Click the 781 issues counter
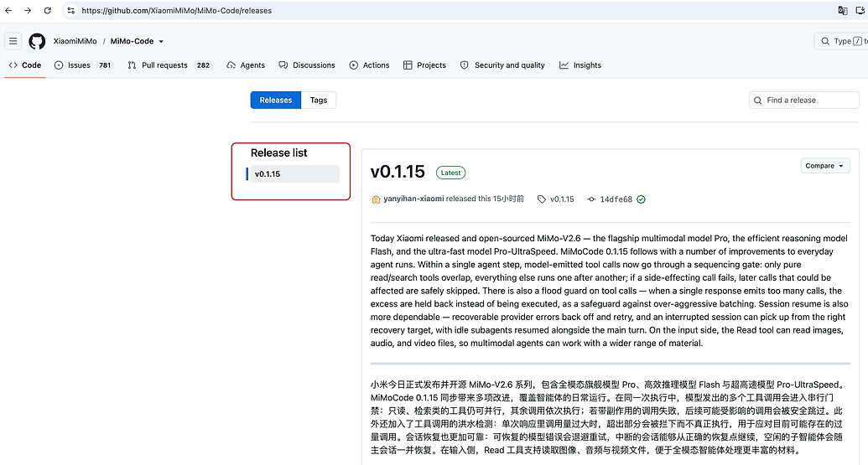 point(105,65)
